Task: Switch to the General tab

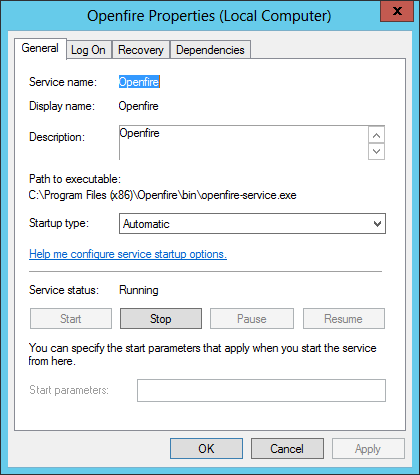Action: [x=40, y=49]
